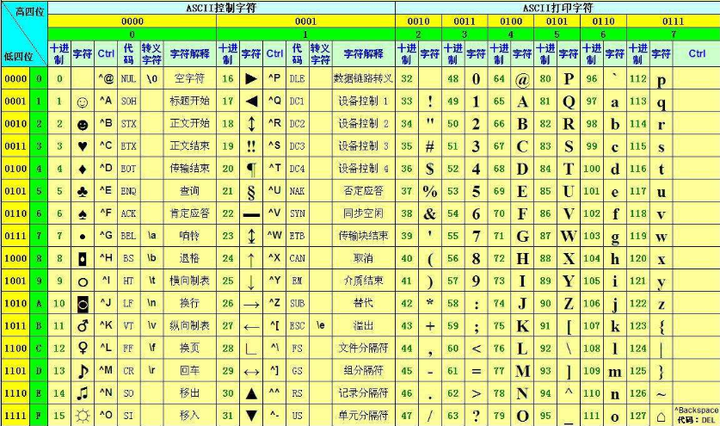Select the club symbol beside ^E
Image resolution: width=720 pixels, height=426 pixels.
click(83, 191)
